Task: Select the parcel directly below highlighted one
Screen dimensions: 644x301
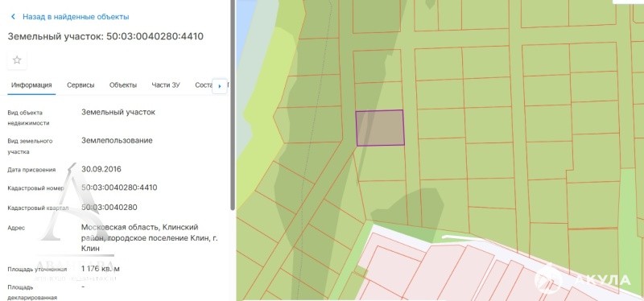Action: click(x=382, y=163)
